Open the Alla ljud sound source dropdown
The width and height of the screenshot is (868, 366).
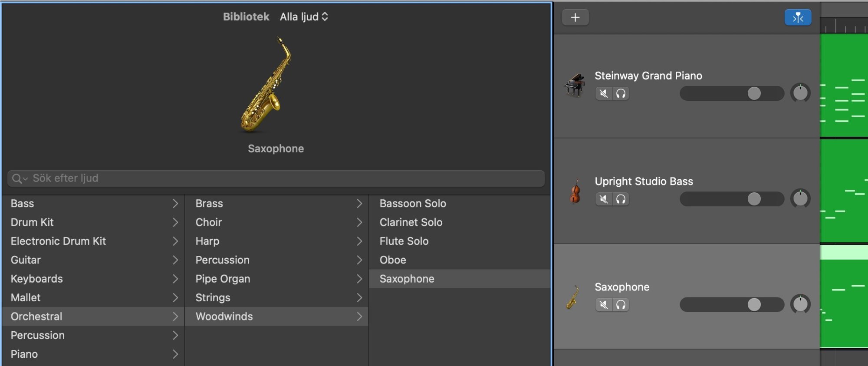coord(303,16)
